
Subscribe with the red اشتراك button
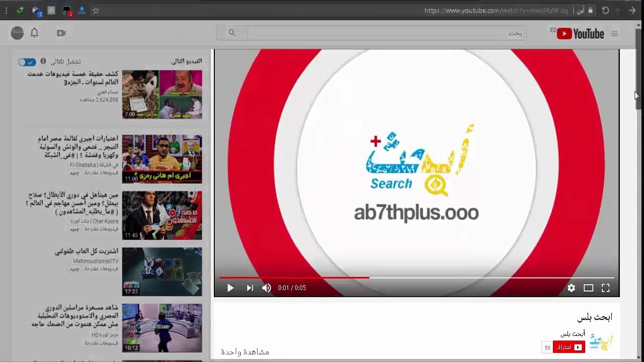[569, 347]
